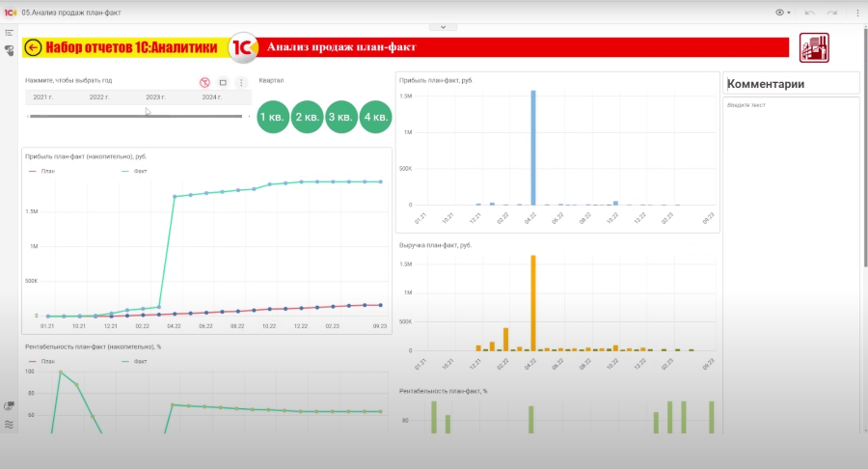
Task: Toggle Факт series in cumulative profit legend
Action: coord(134,171)
